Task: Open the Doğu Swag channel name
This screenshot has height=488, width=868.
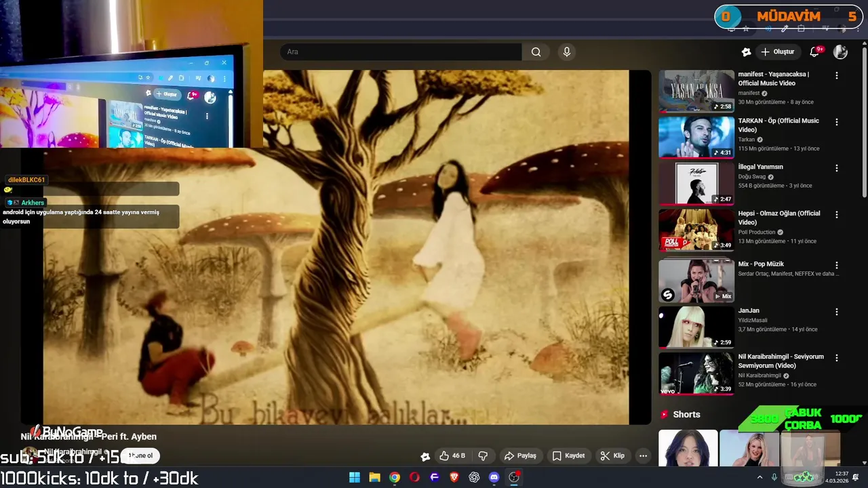Action: point(752,177)
